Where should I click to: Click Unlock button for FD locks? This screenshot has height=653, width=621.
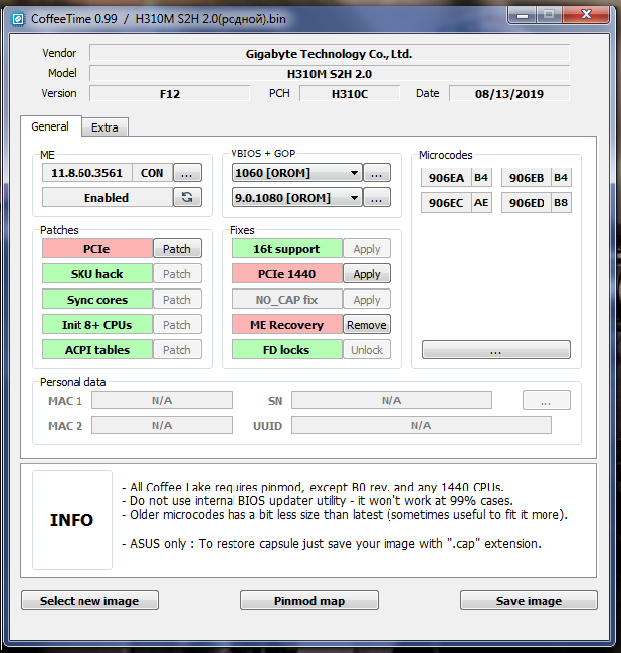tap(367, 349)
